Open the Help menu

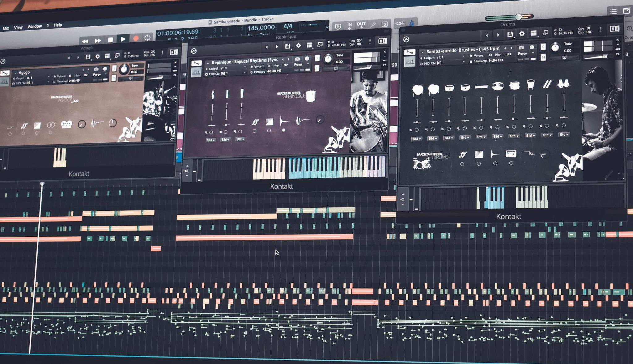58,25
